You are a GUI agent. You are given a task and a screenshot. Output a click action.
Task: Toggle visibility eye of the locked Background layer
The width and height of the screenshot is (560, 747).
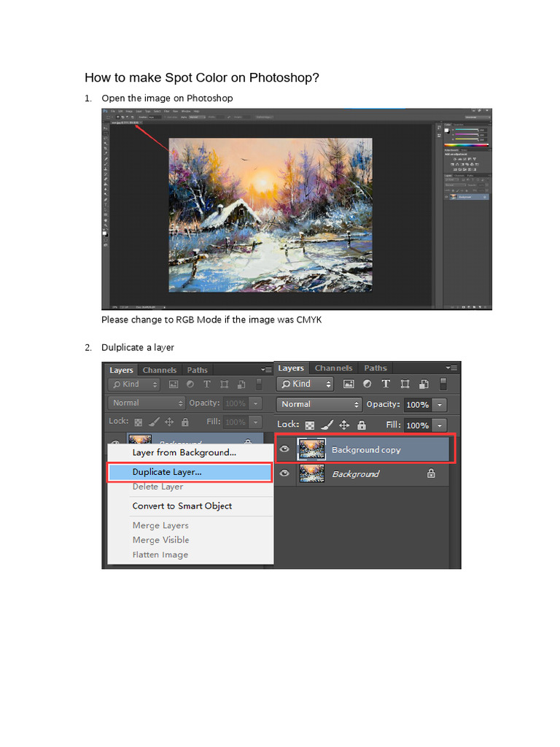point(285,473)
